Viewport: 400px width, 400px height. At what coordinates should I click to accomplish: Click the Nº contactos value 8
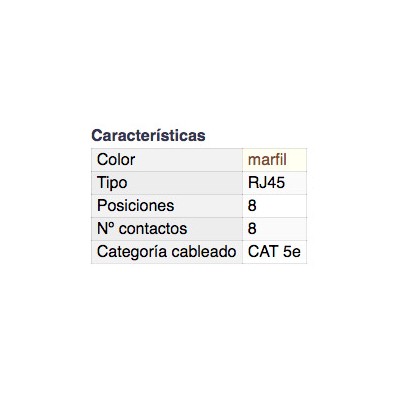(252, 229)
